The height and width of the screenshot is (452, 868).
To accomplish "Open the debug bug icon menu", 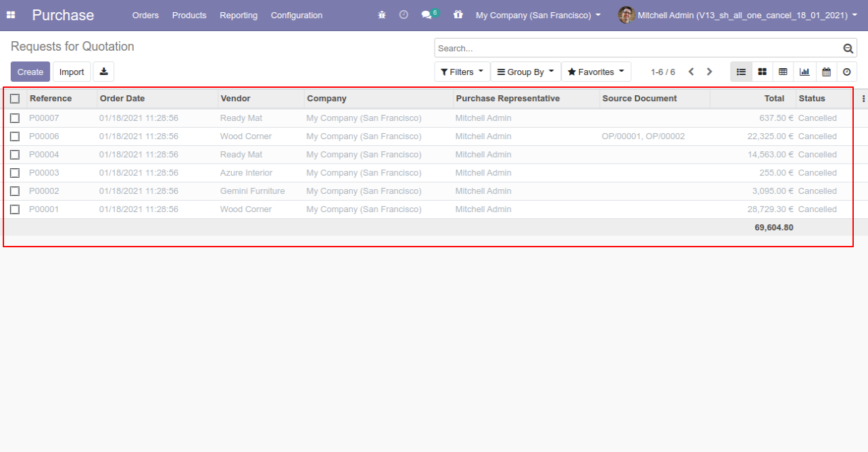I will [x=382, y=15].
